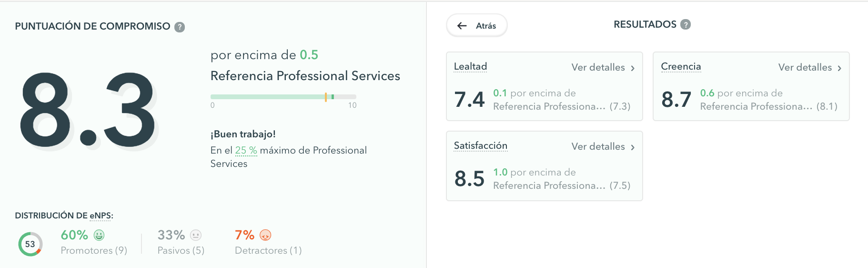Click the Lealtad card title
The height and width of the screenshot is (268, 868).
tap(470, 66)
